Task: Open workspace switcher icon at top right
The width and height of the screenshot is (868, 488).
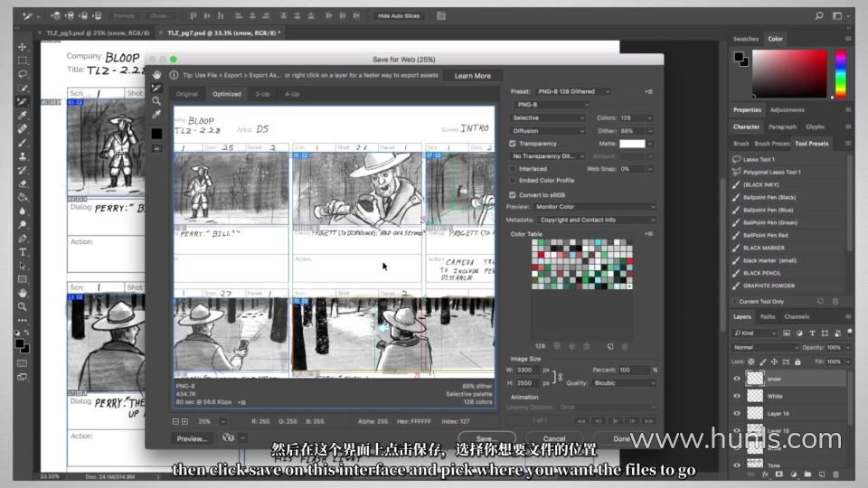Action: [837, 16]
